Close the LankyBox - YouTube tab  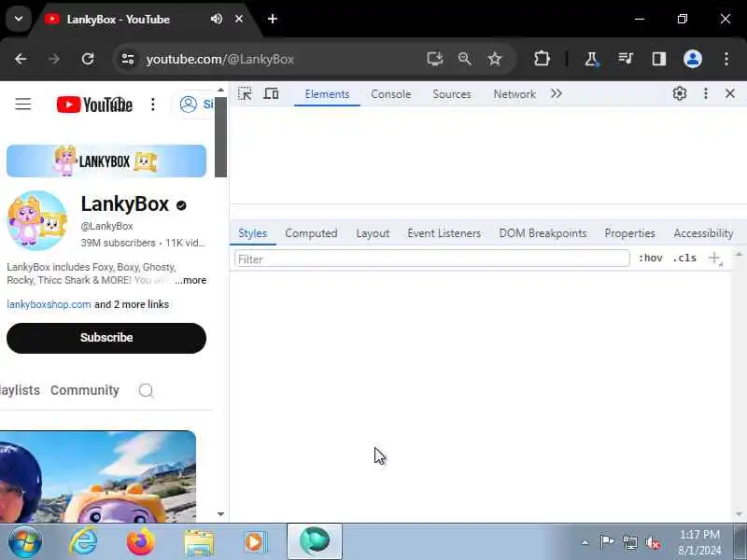tap(239, 19)
